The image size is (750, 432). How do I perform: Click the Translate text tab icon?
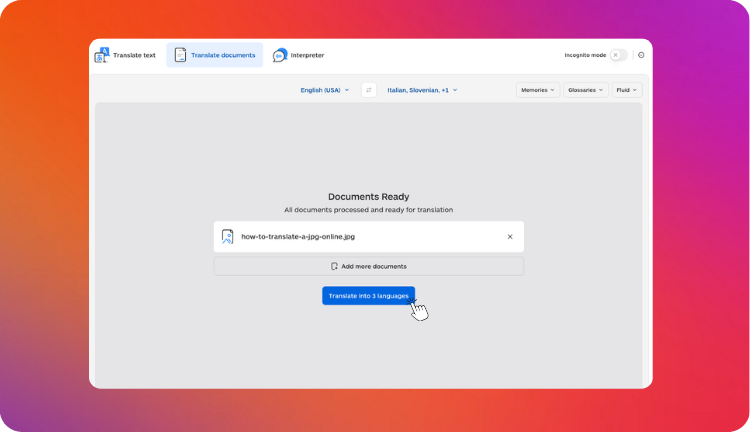[x=101, y=55]
